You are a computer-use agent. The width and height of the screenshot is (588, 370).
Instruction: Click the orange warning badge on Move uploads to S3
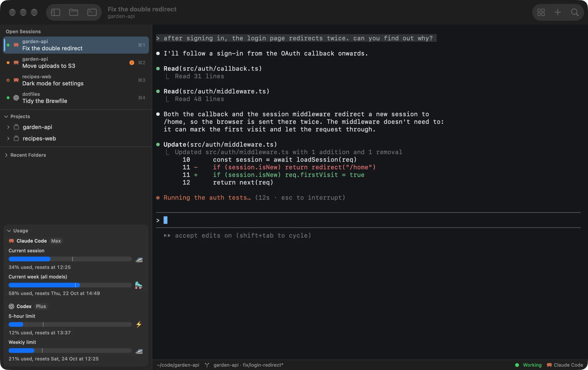coord(132,62)
